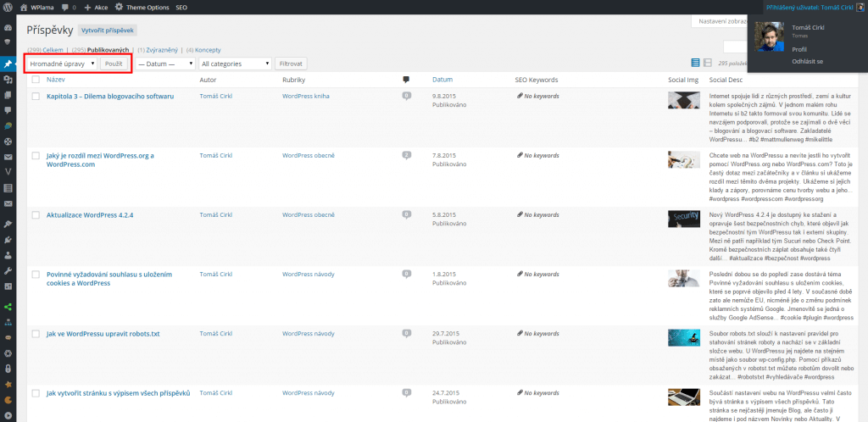Viewport: 868px width, 422px height.
Task: Open WordPress návody category on robots.txt row
Action: pos(308,334)
